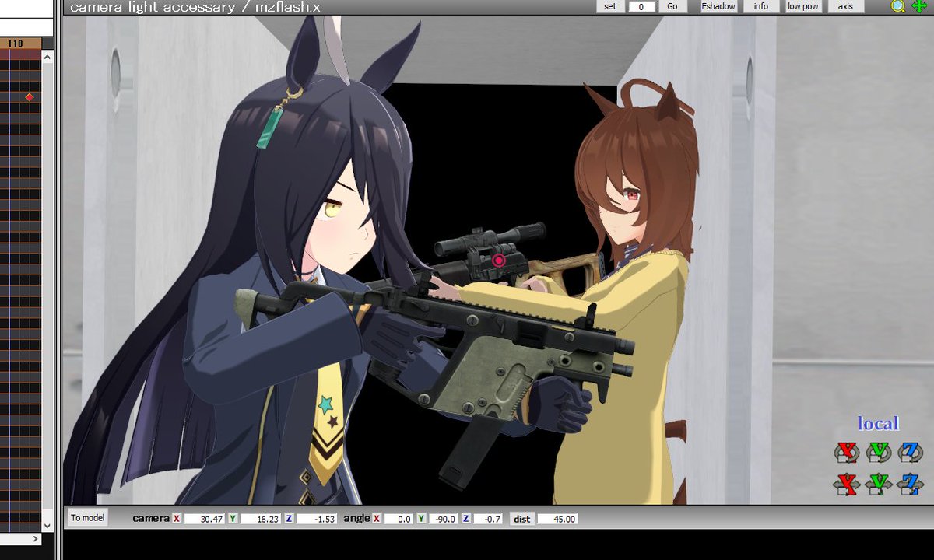Click the To model button
The image size is (934, 560).
click(87, 518)
